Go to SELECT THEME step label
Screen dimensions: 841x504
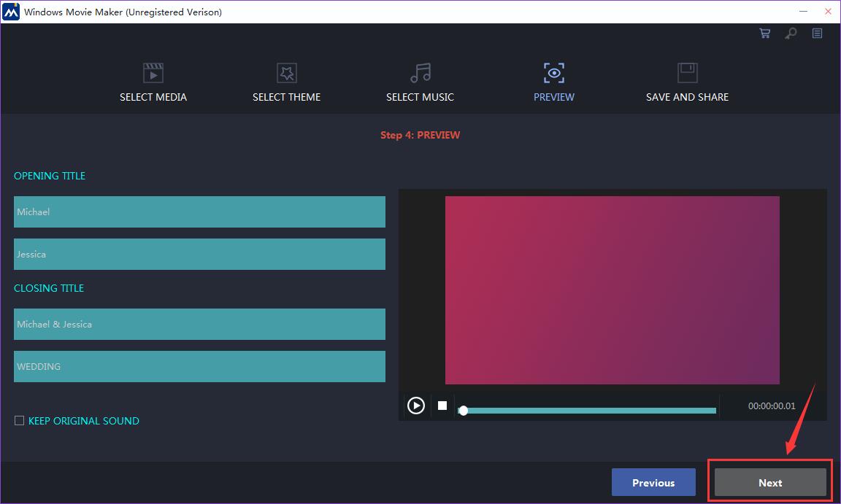tap(286, 97)
